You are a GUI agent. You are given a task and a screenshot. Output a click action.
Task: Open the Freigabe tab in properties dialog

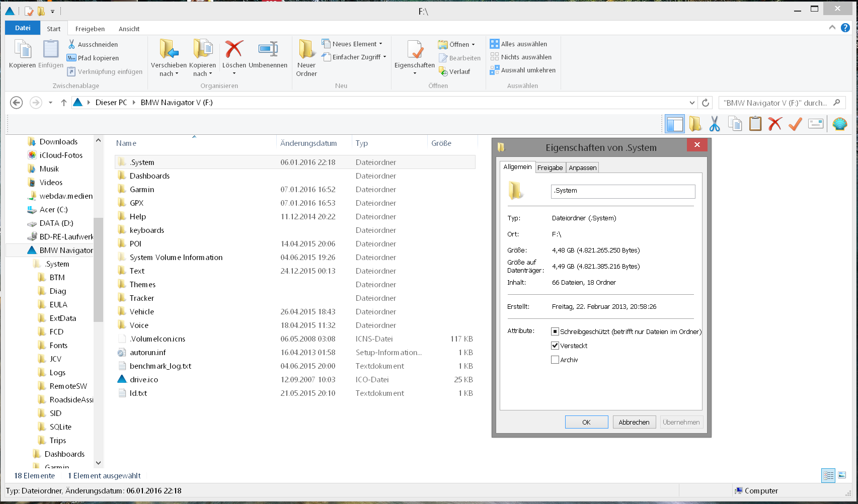click(550, 167)
